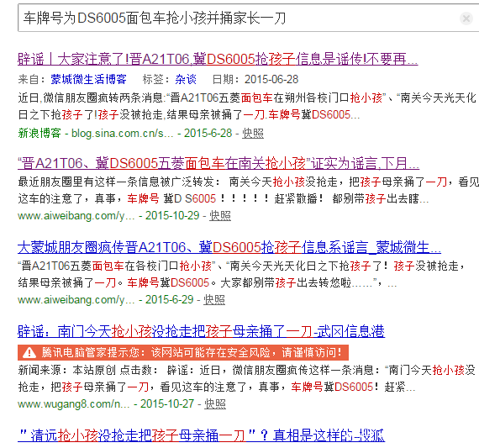Click the snippet text beginning 新闻来源:本站原创
This screenshot has width=479, height=448.
(x=247, y=378)
